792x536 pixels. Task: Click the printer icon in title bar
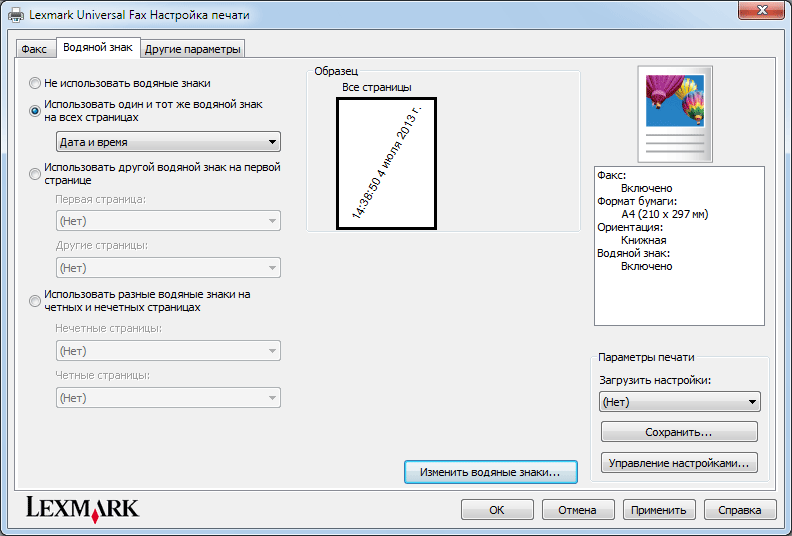(x=16, y=15)
